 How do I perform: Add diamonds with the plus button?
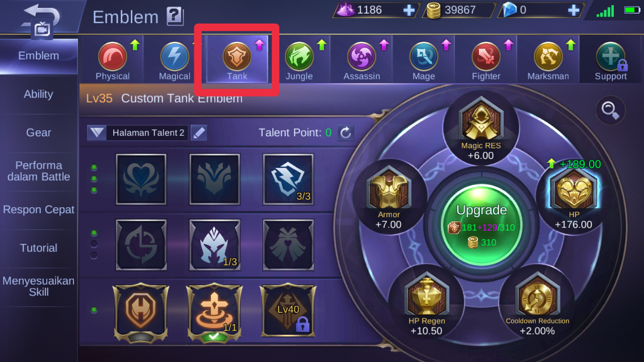coord(574,10)
